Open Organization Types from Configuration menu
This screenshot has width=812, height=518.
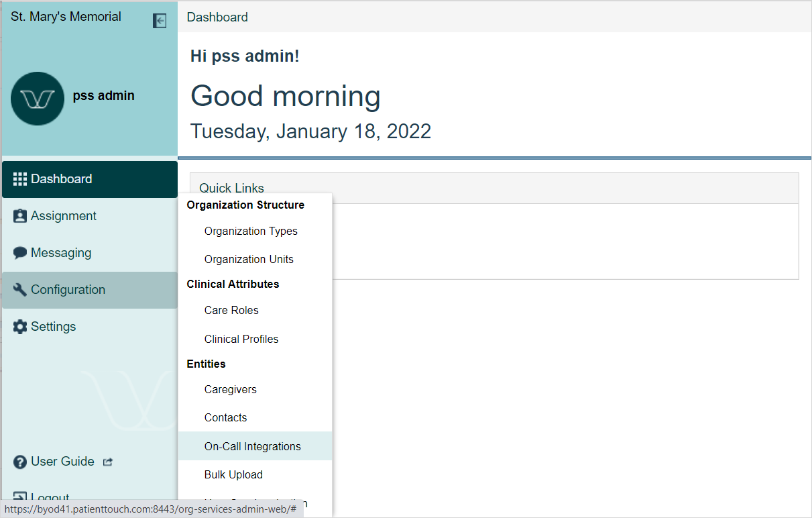(x=251, y=231)
